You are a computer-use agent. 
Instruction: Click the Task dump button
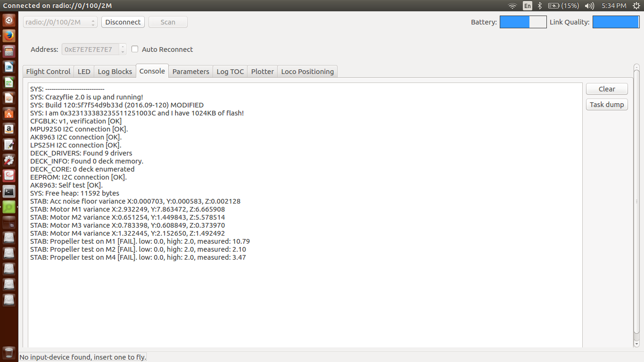607,105
